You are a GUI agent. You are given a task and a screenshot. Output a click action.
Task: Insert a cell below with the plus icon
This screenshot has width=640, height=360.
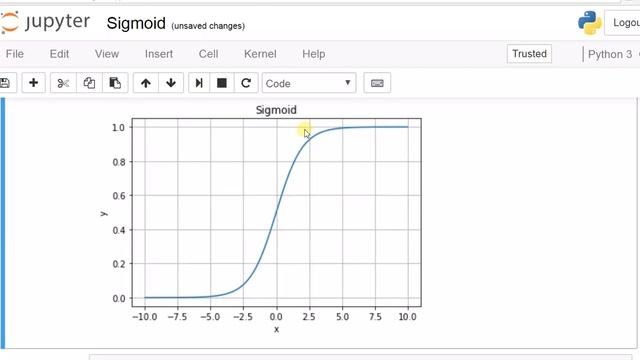point(33,83)
